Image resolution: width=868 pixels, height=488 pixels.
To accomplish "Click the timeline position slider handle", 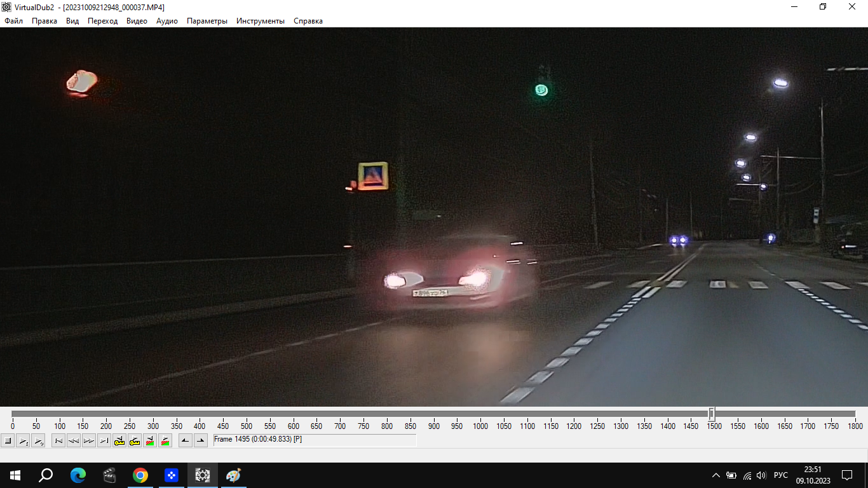I will coord(712,414).
